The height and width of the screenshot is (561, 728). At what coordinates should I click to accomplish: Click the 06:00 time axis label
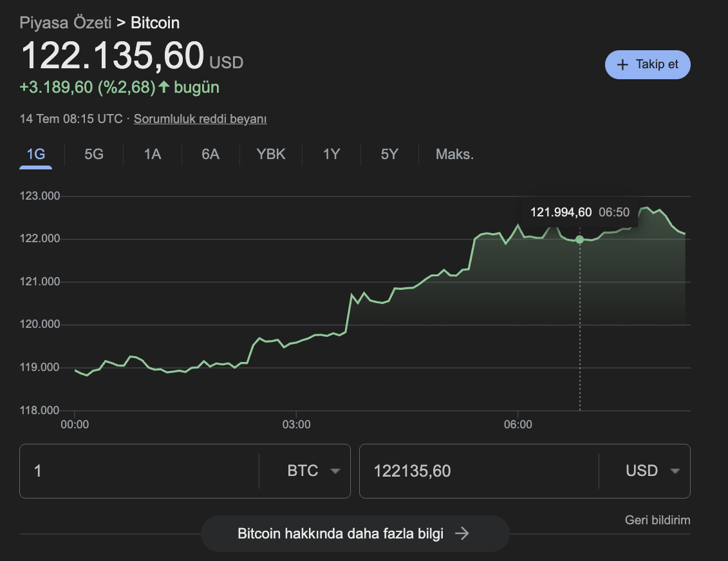[518, 424]
